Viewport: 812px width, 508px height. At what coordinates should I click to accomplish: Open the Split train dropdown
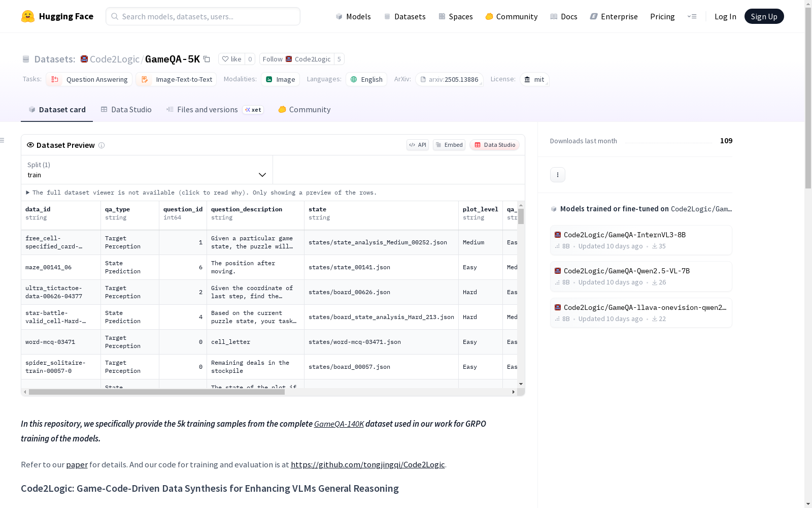[147, 170]
